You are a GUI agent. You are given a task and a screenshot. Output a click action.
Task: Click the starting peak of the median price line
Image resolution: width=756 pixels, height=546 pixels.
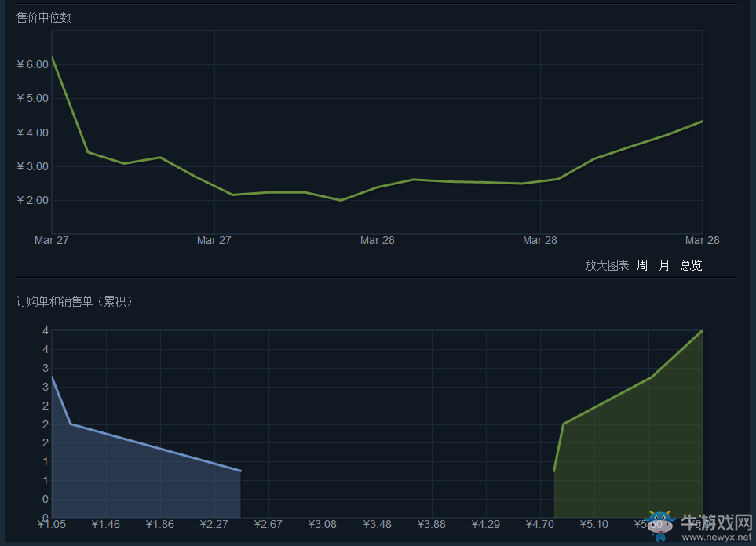[x=53, y=58]
